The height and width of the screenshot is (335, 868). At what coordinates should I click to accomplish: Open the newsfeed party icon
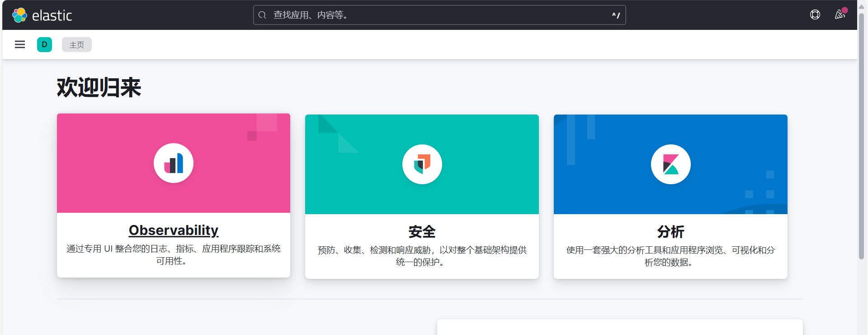click(840, 14)
